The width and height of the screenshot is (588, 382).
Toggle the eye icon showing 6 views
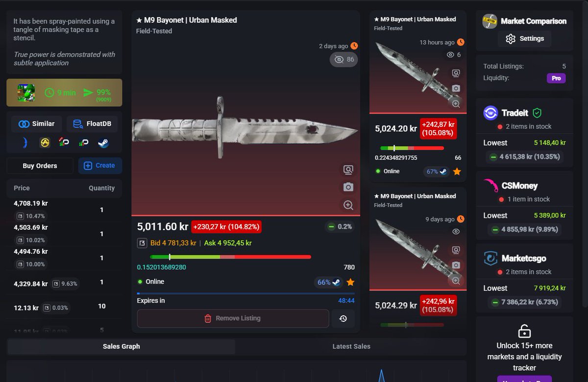coord(450,55)
